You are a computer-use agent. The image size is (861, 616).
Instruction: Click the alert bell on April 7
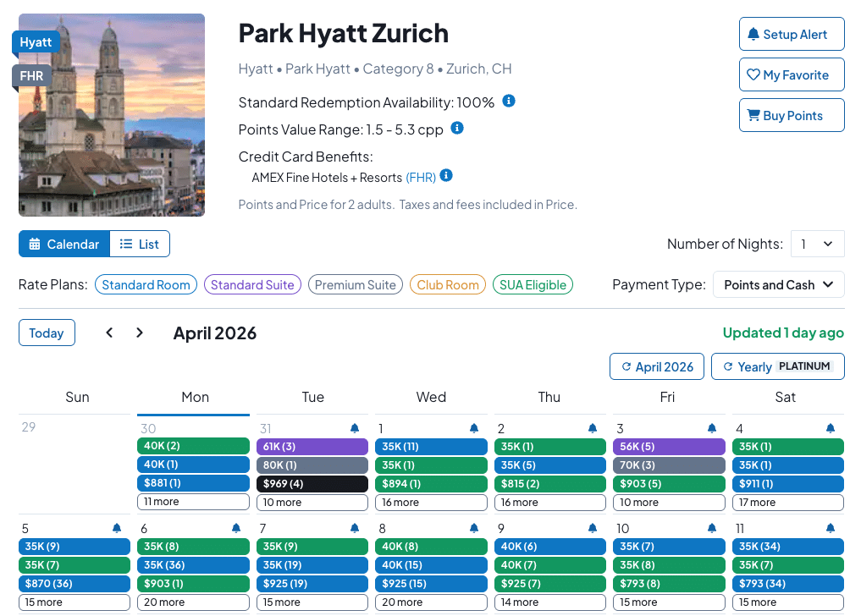coord(355,528)
